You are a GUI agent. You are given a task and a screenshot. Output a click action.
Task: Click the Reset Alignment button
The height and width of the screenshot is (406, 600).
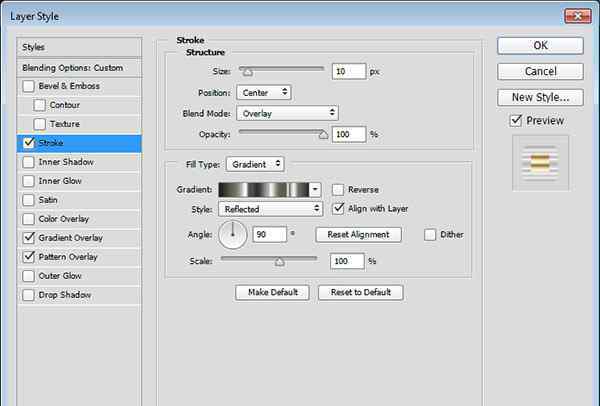[358, 234]
